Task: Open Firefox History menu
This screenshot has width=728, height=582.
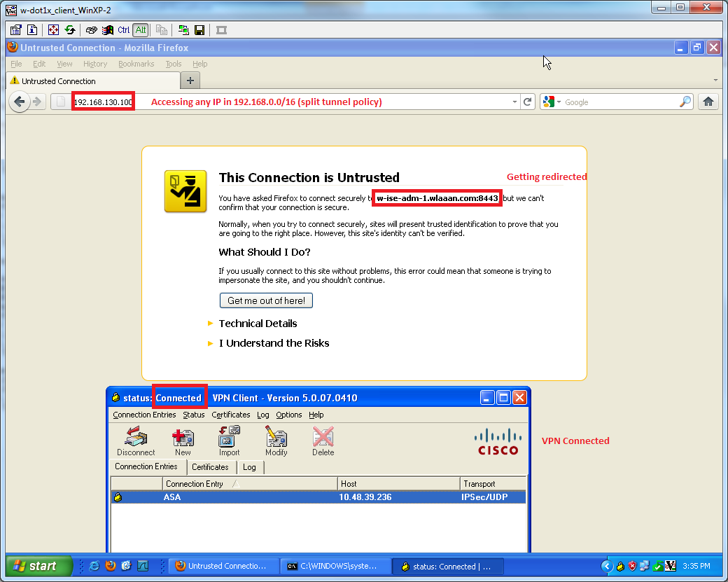Action: point(95,64)
